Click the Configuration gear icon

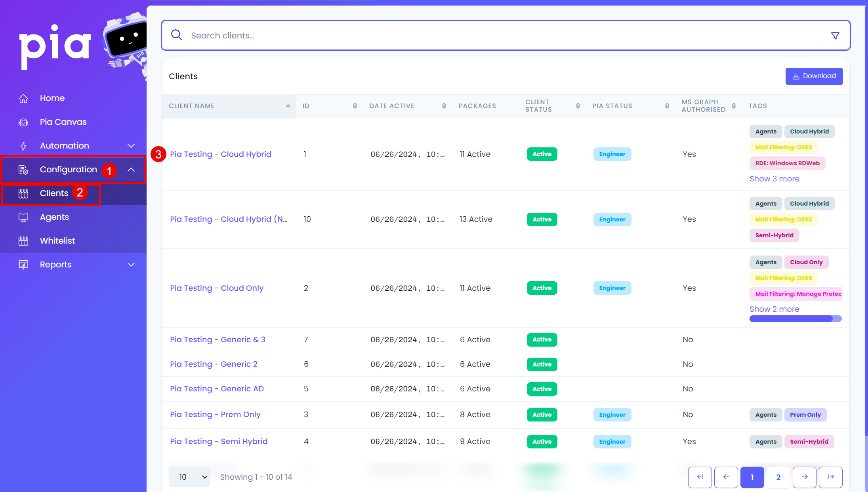[x=23, y=170]
